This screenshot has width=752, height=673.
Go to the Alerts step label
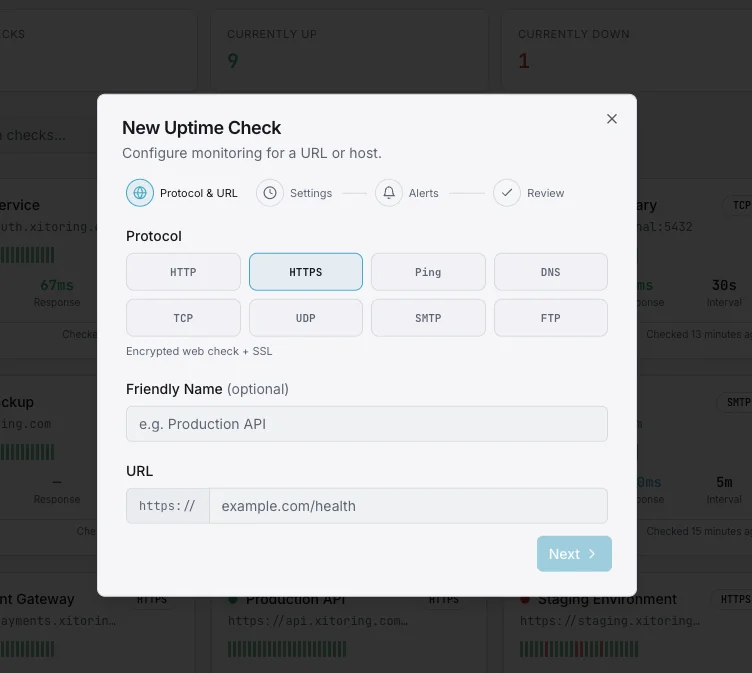pyautogui.click(x=423, y=193)
